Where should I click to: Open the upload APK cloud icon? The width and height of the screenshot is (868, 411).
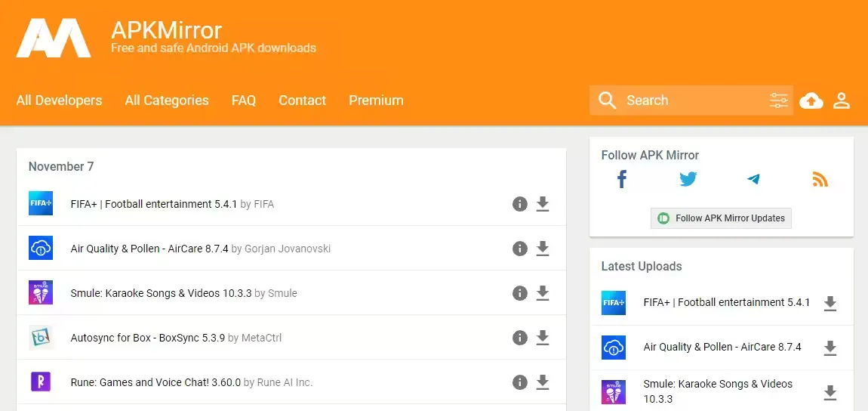tap(811, 100)
